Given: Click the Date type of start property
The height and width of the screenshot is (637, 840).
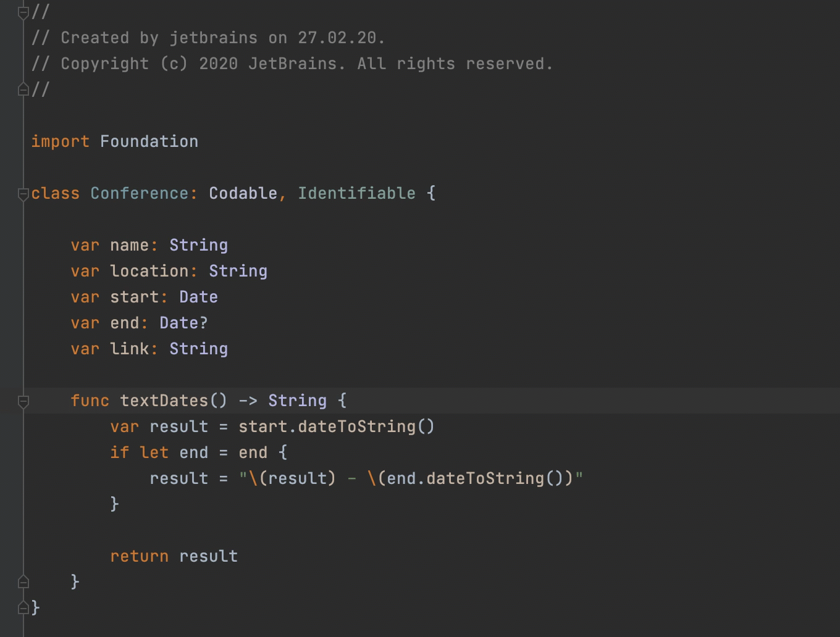Looking at the screenshot, I should (x=198, y=298).
